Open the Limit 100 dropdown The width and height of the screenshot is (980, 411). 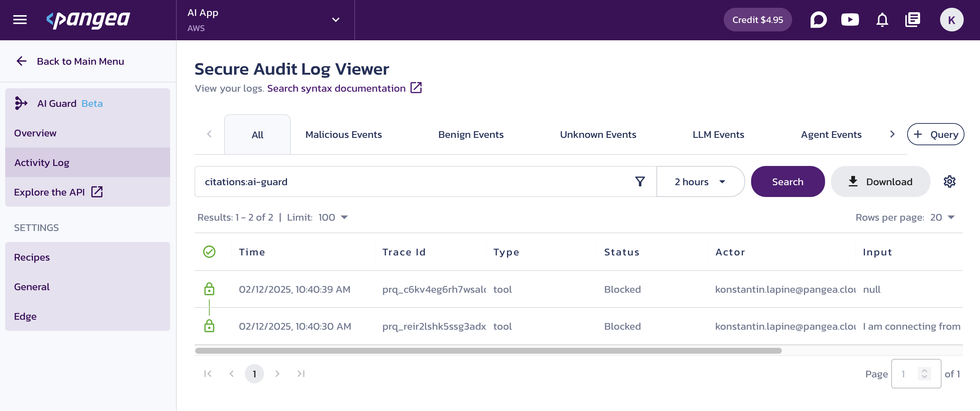333,217
